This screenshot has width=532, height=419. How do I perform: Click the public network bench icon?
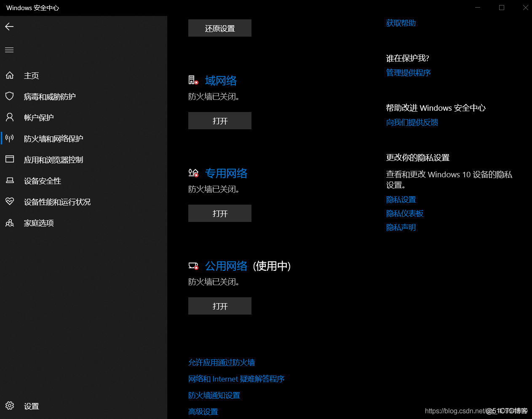click(x=193, y=266)
